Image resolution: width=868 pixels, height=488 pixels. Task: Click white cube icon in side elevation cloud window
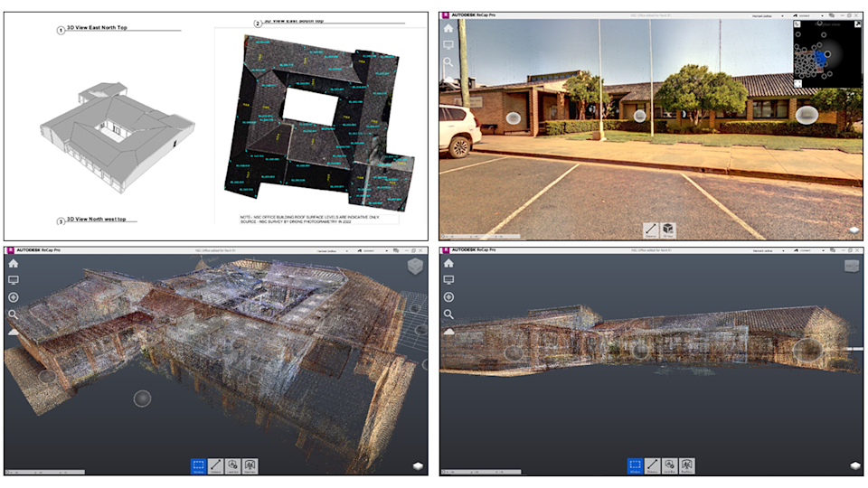pos(854,466)
